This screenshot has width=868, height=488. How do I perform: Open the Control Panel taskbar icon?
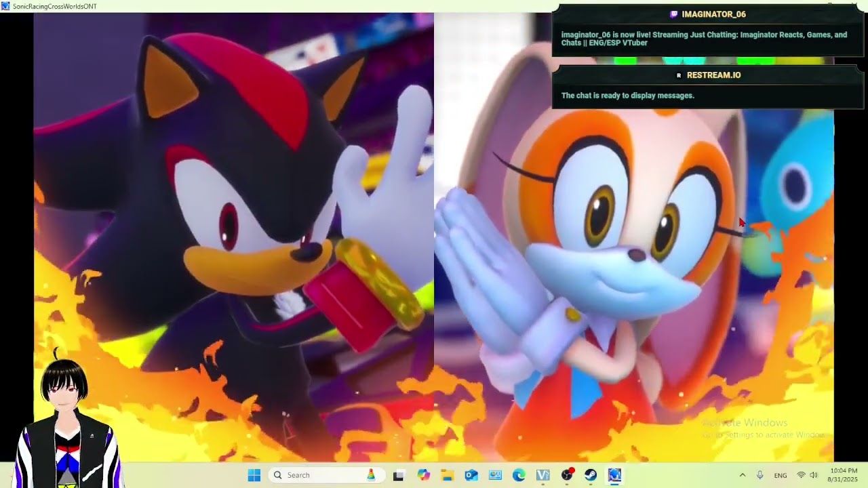[495, 475]
